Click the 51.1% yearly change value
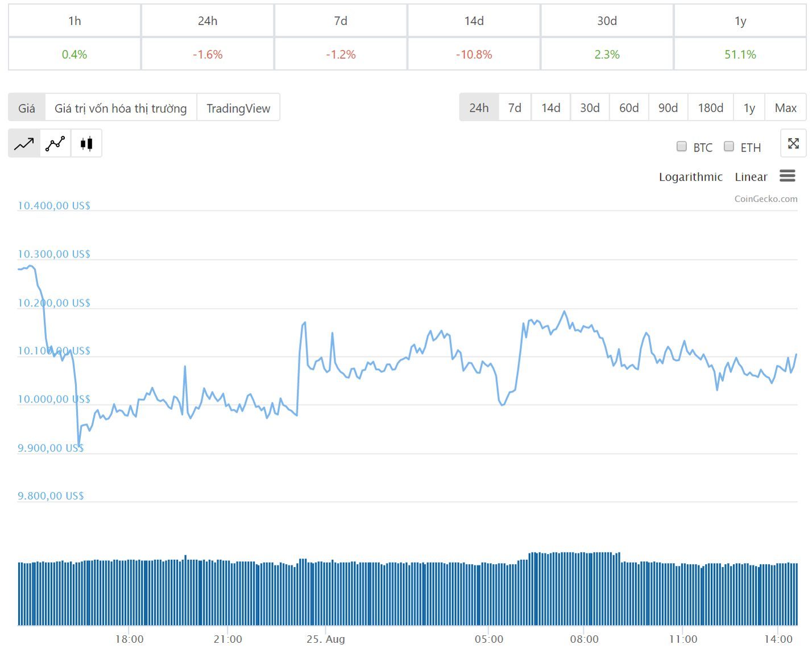 [740, 55]
